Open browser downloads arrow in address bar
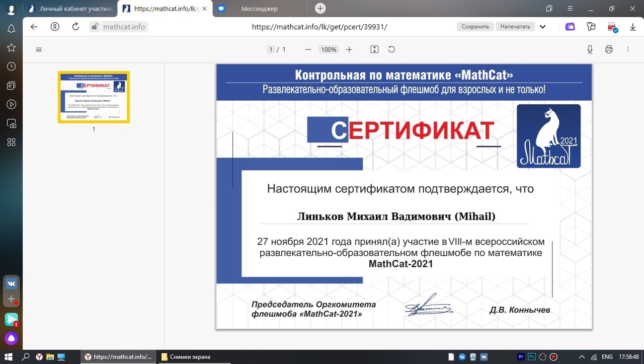This screenshot has height=364, width=644. coord(633,27)
